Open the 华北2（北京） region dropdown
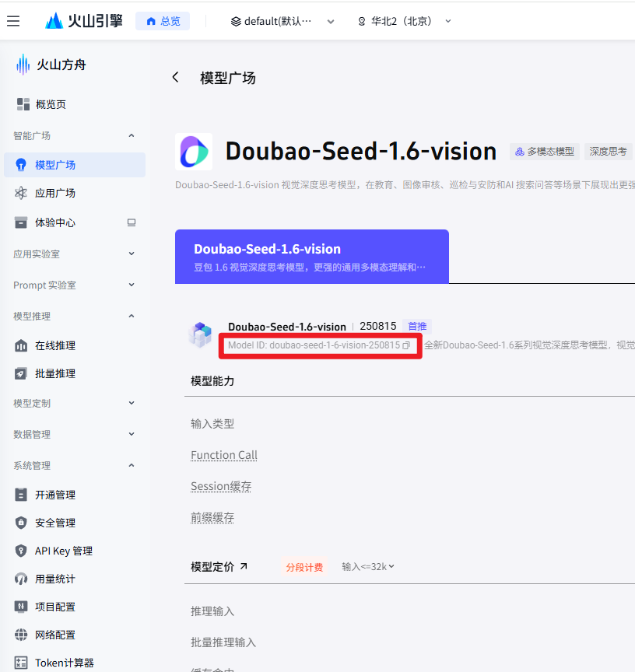The width and height of the screenshot is (635, 672). click(405, 21)
